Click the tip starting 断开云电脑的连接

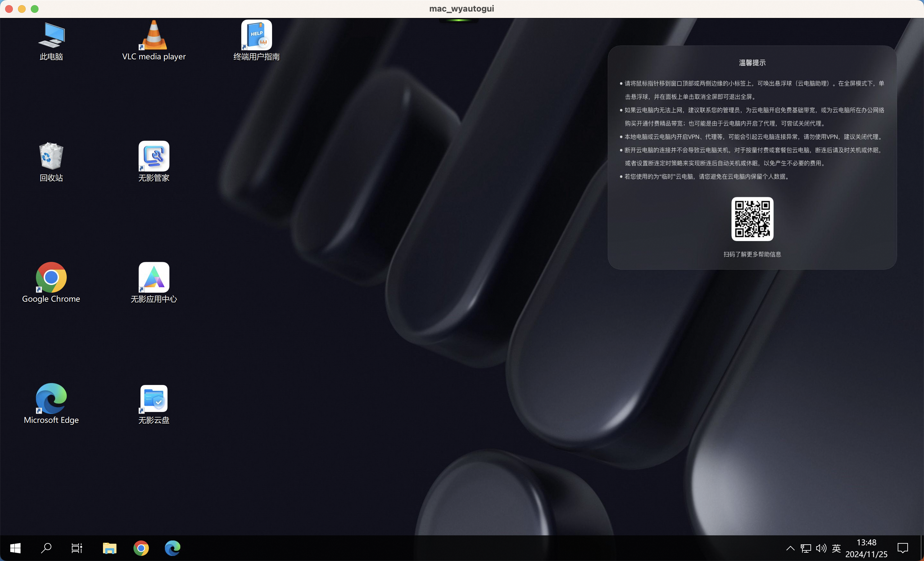point(751,157)
